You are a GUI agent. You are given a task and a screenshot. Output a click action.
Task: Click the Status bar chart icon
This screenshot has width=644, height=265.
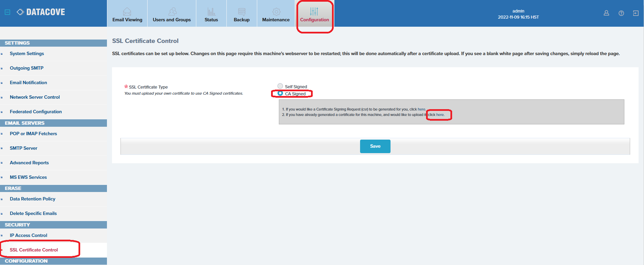[211, 12]
